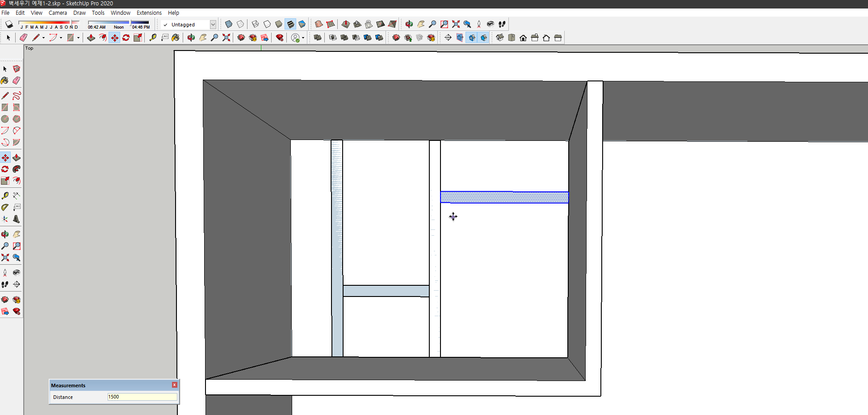Open the Window menu
Image resolution: width=868 pixels, height=415 pixels.
click(x=121, y=13)
